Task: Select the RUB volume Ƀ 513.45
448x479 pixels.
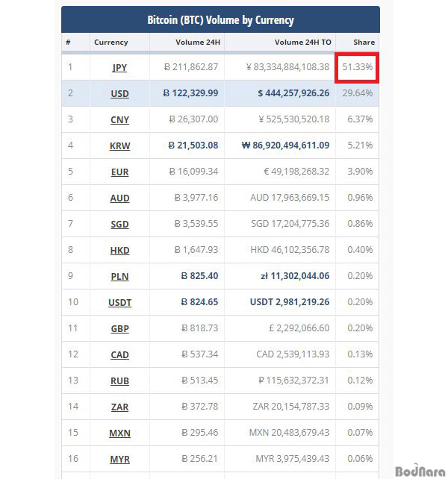Action: [199, 381]
